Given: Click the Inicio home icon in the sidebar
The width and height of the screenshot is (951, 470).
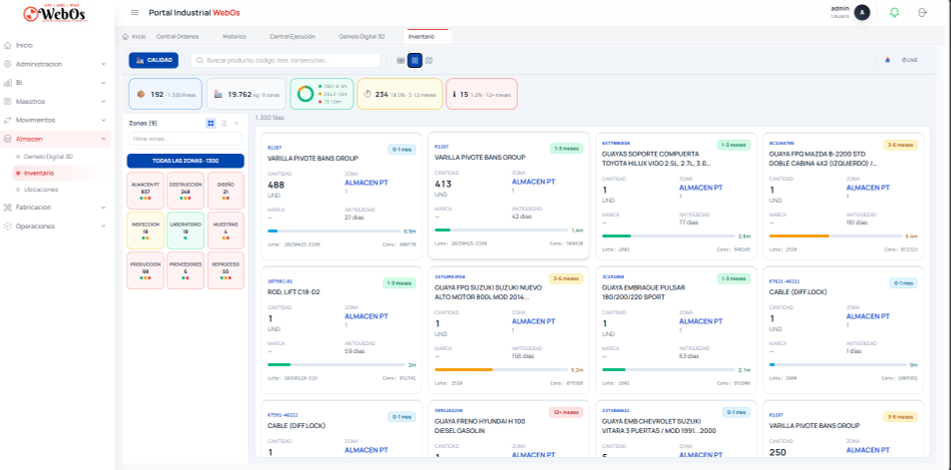Looking at the screenshot, I should pos(8,45).
